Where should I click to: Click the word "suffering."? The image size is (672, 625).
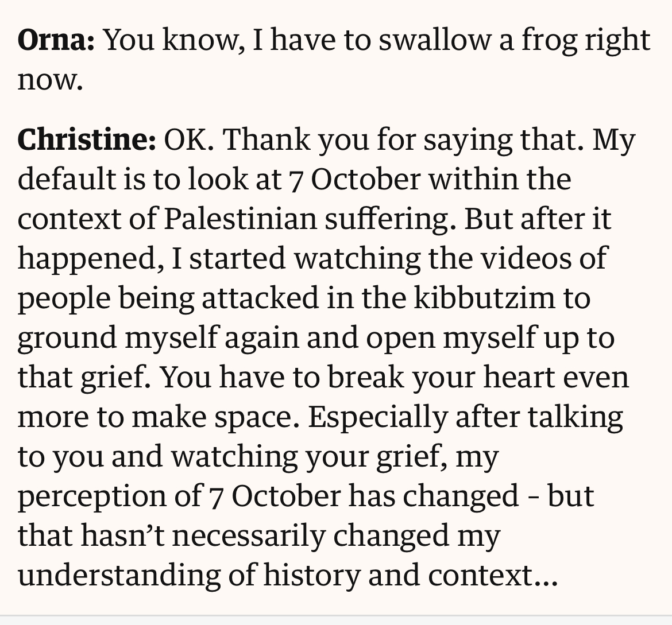[391, 220]
